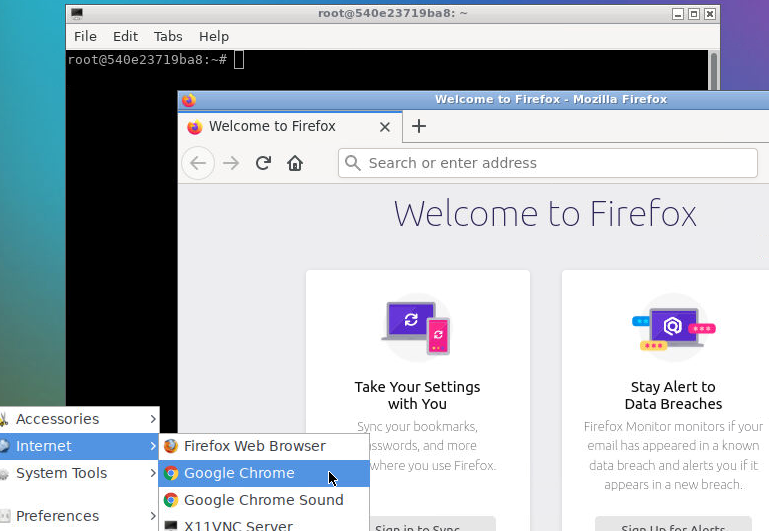Launch X11VNC Server from submenu
769x531 pixels.
pos(264,525)
